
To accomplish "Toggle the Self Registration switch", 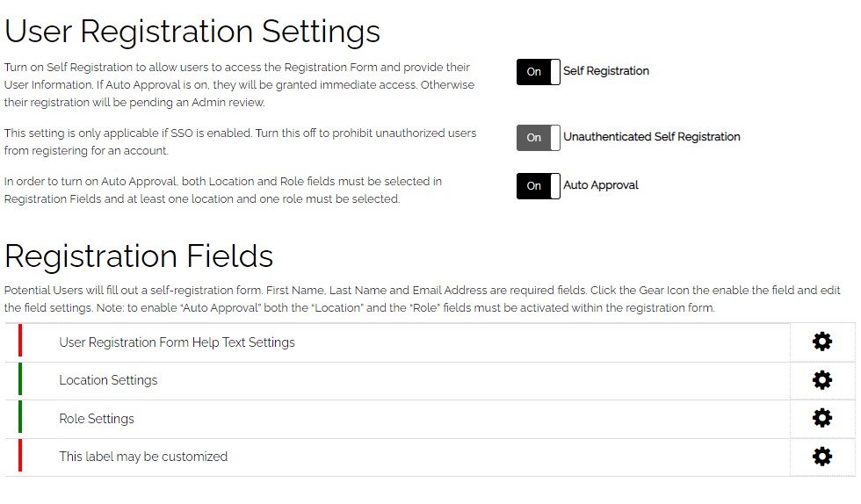I will (538, 72).
